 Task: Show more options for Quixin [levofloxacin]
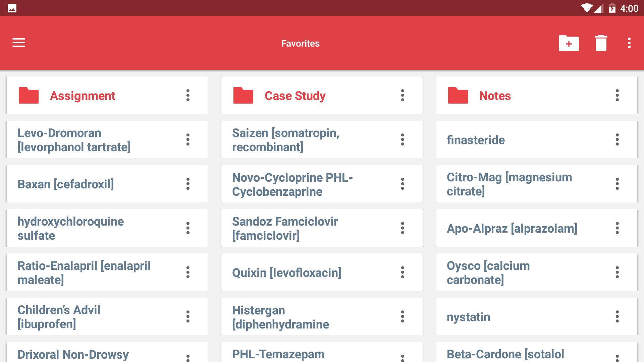point(402,272)
